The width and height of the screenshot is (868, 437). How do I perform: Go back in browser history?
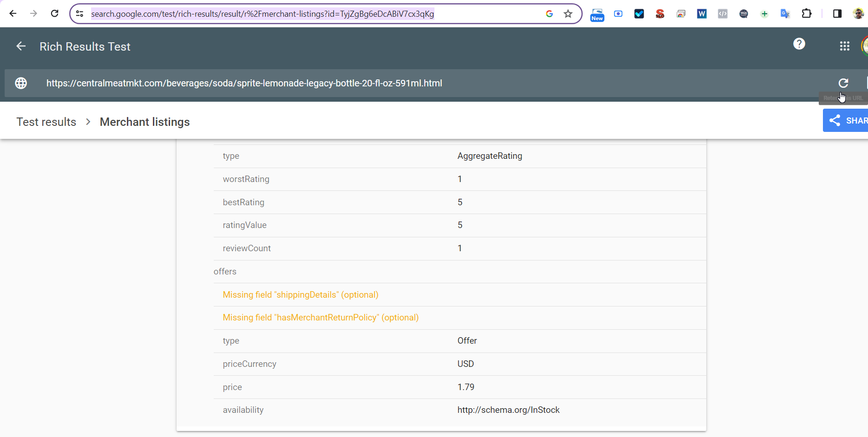(13, 13)
